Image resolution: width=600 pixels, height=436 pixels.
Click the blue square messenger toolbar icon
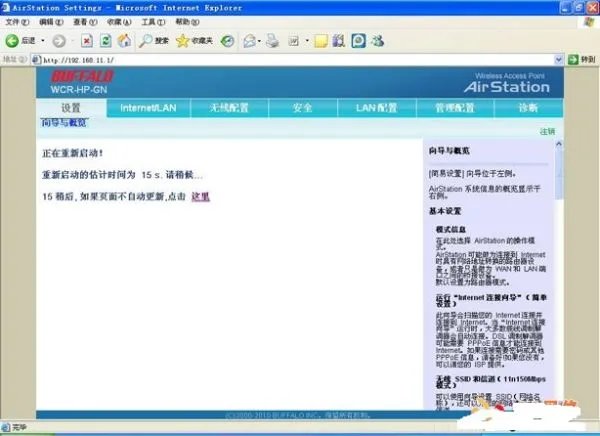coord(359,41)
